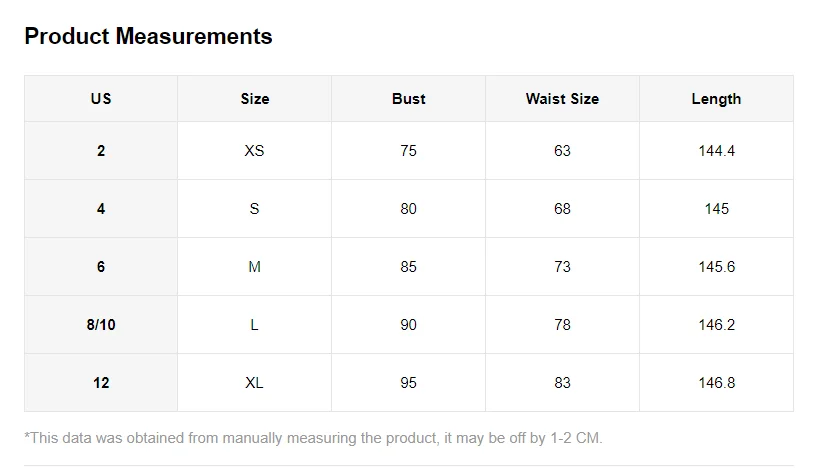Select the Length column header

716,99
